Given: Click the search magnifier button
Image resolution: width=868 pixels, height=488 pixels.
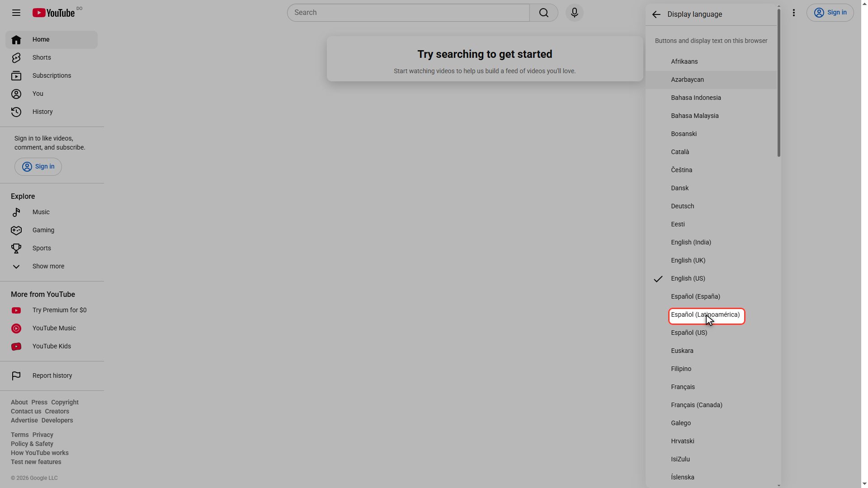Looking at the screenshot, I should pyautogui.click(x=544, y=13).
